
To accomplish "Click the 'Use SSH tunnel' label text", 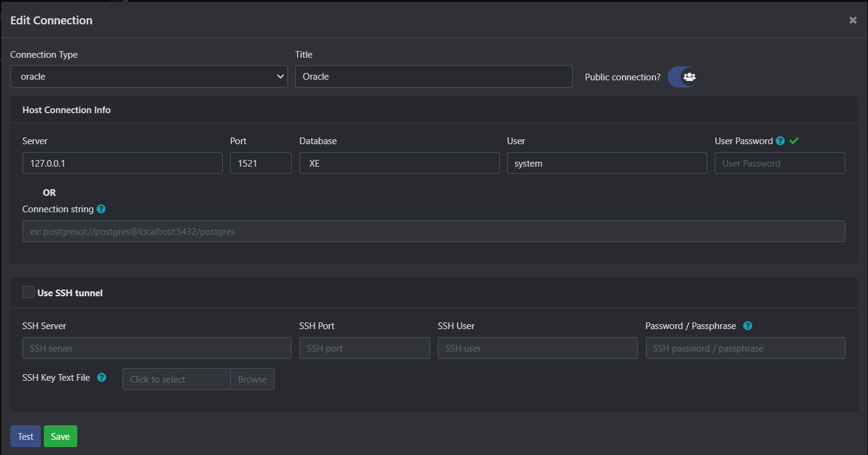I will (x=70, y=293).
